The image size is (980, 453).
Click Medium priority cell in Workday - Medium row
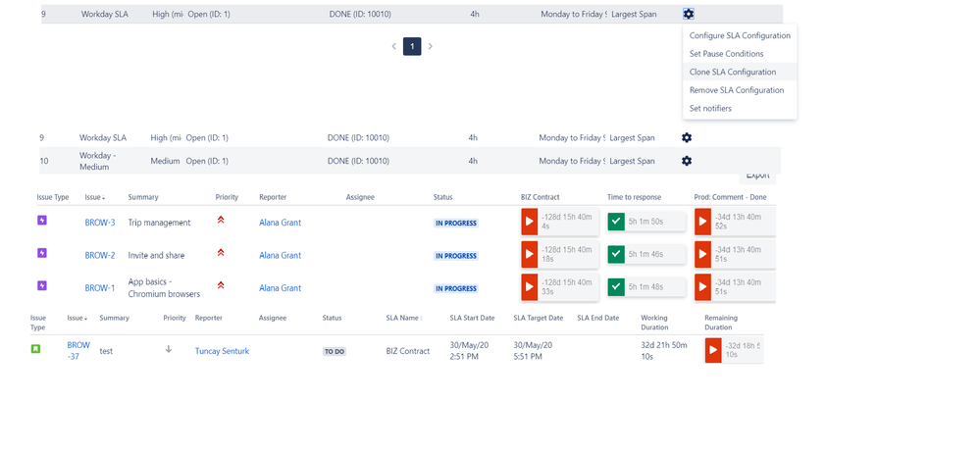[x=165, y=161]
